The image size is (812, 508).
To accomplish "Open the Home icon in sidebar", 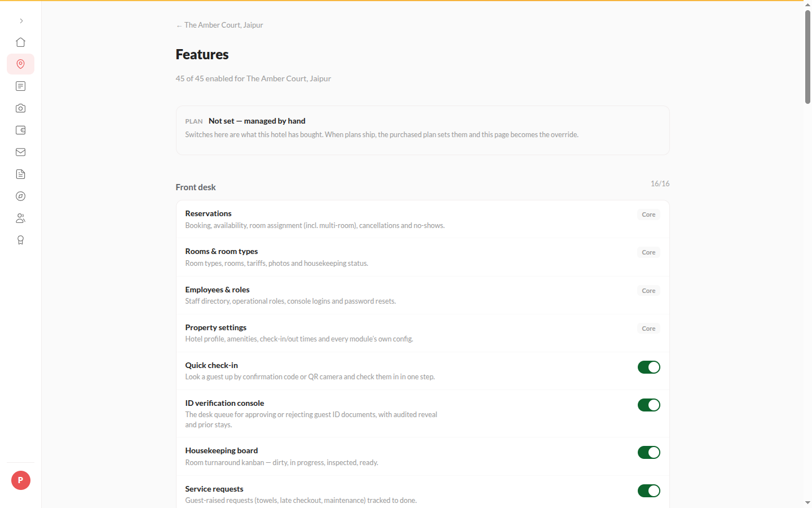I will 21,42.
